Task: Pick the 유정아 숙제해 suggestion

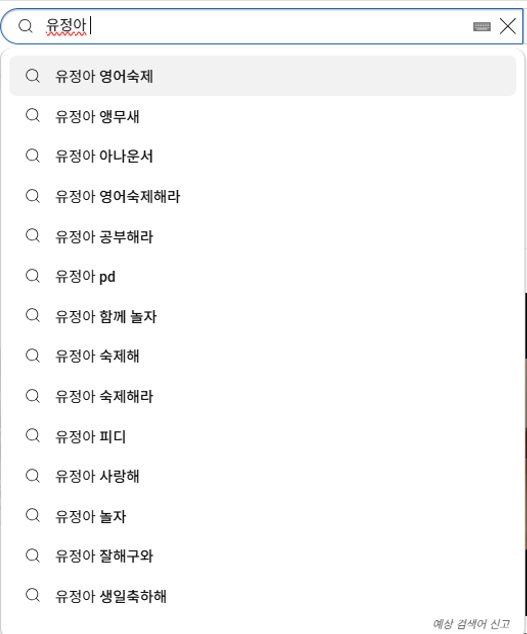Action: 262,356
